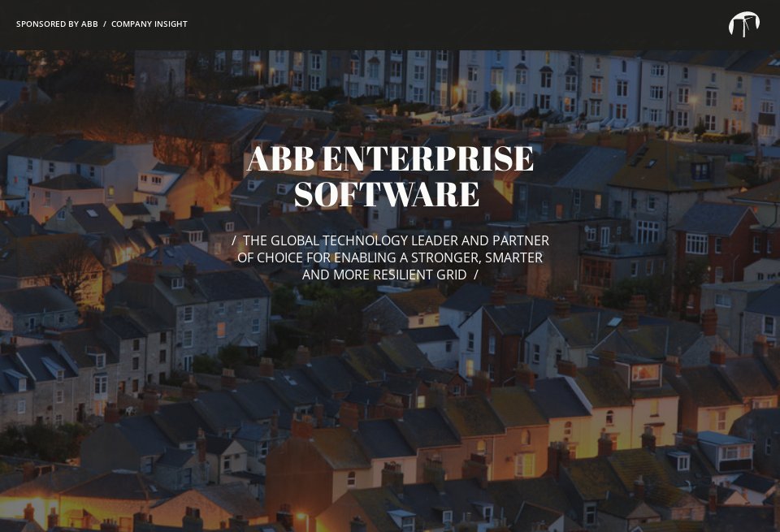The width and height of the screenshot is (780, 532).
Task: Select "SPONSORED BY ABB" breadcrumb entry
Action: point(57,24)
